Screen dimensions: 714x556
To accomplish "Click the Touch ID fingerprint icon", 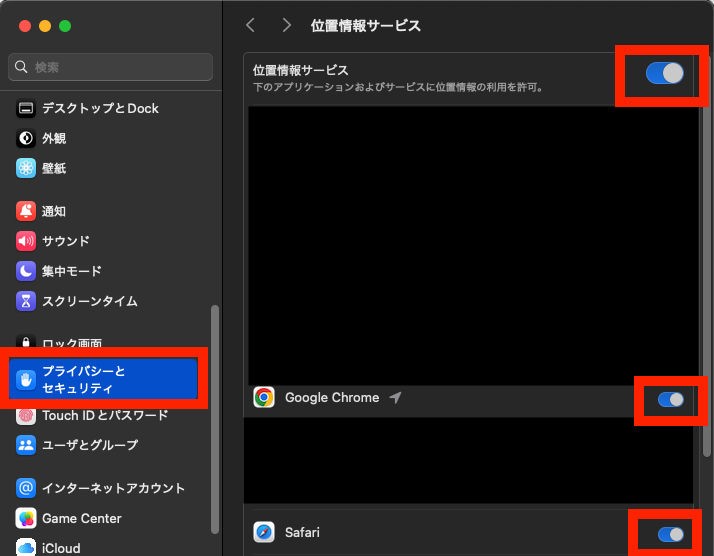I will [x=26, y=415].
